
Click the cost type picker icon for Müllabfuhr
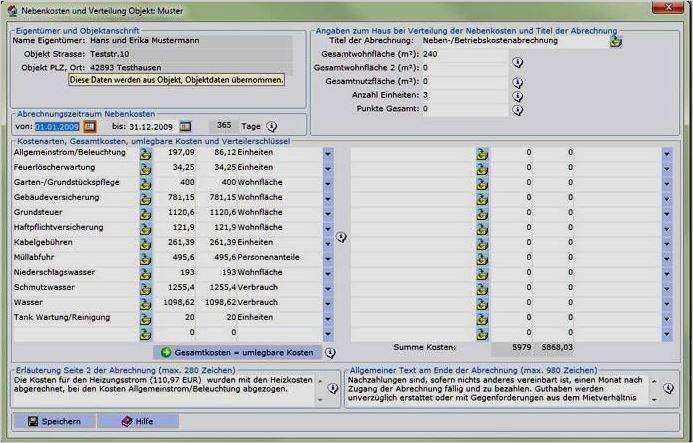[145, 258]
